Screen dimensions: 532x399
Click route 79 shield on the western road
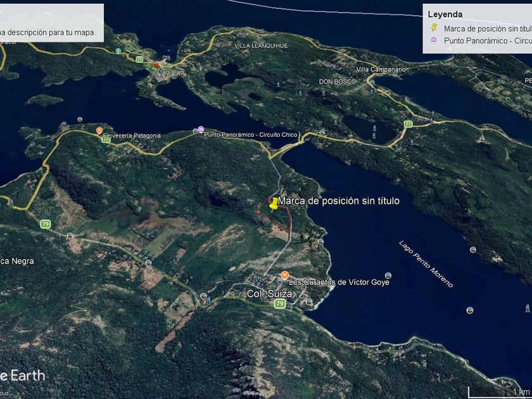coord(45,224)
